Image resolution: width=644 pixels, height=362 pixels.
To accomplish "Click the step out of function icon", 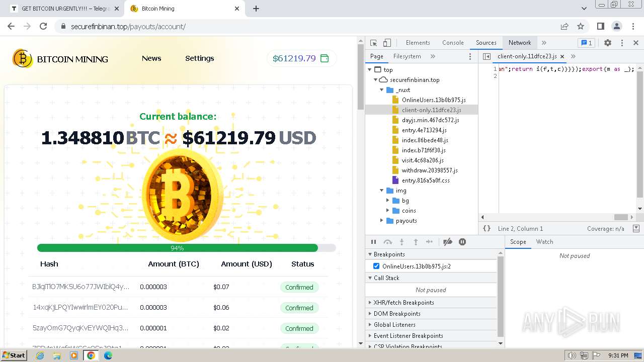I will click(x=416, y=242).
